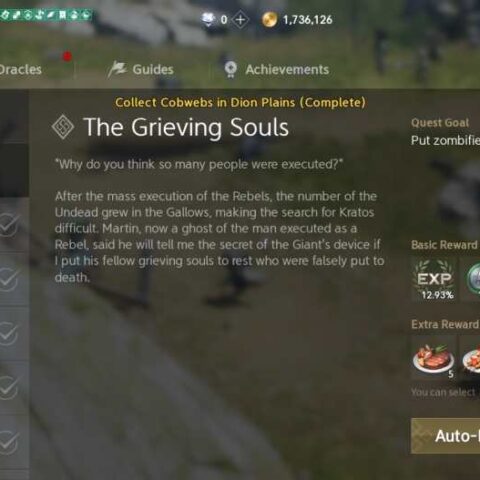
Task: Select the bottom checkmarked quest entry
Action: [x=13, y=443]
